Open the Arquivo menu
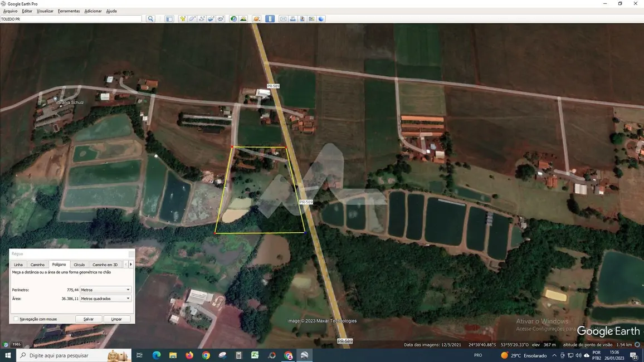The width and height of the screenshot is (644, 362). [10, 11]
